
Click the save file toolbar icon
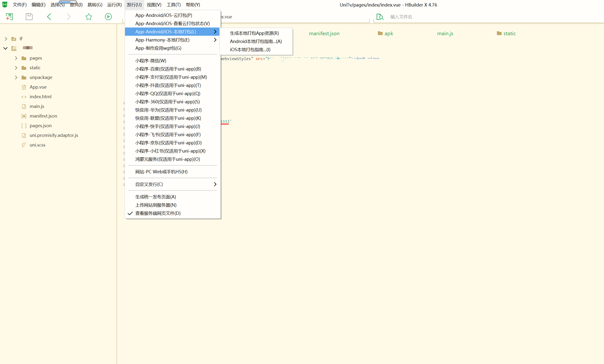(29, 17)
